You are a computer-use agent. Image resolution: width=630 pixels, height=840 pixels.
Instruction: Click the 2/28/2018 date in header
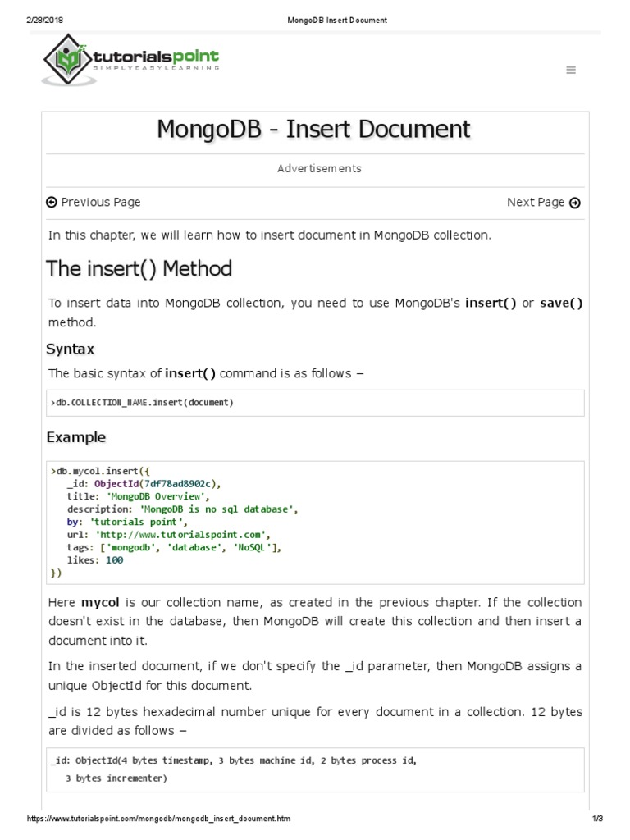pyautogui.click(x=46, y=20)
